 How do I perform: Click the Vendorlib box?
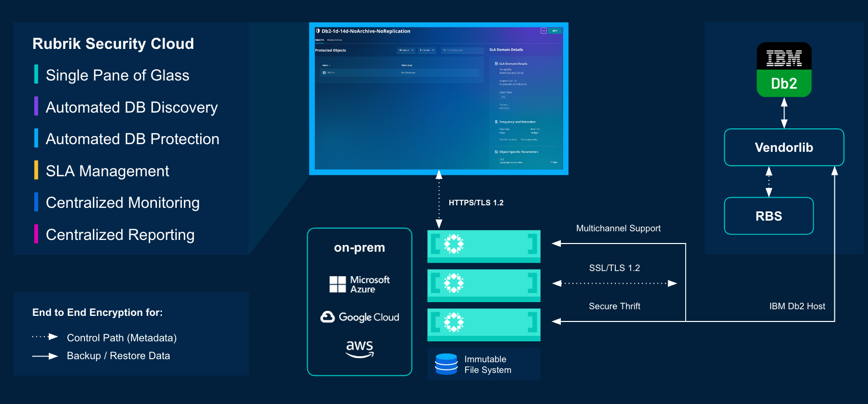click(x=784, y=147)
